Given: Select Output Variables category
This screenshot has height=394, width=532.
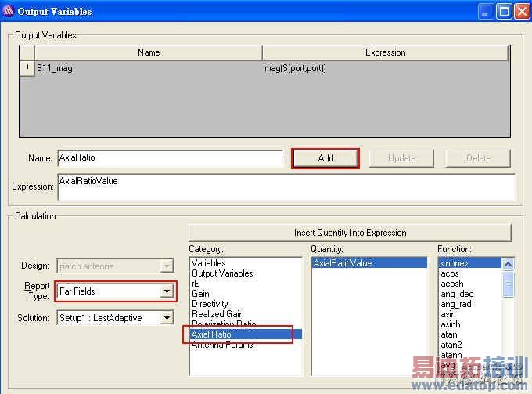Looking at the screenshot, I should point(222,273).
